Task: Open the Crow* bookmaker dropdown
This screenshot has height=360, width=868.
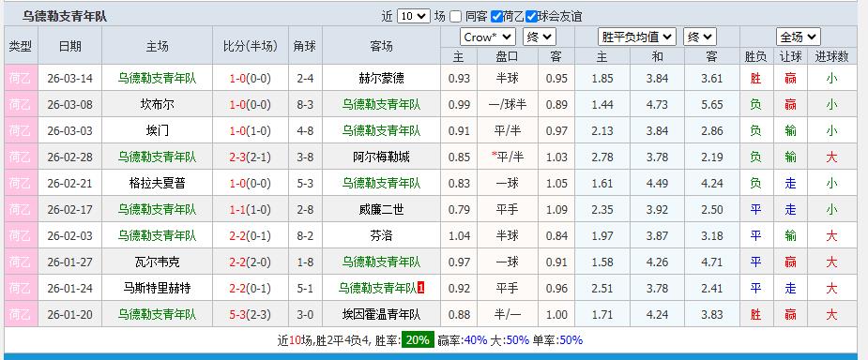Action: [488, 37]
